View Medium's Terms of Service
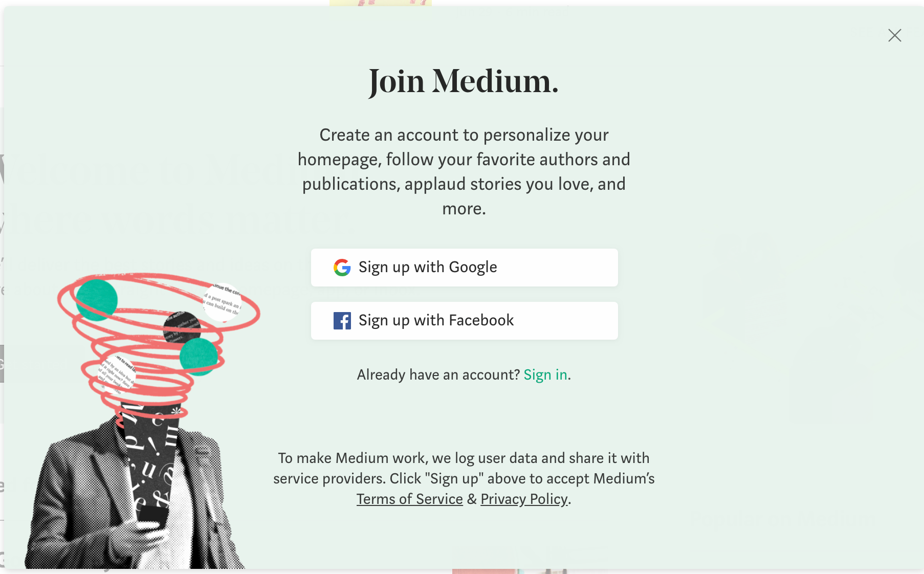 tap(409, 499)
